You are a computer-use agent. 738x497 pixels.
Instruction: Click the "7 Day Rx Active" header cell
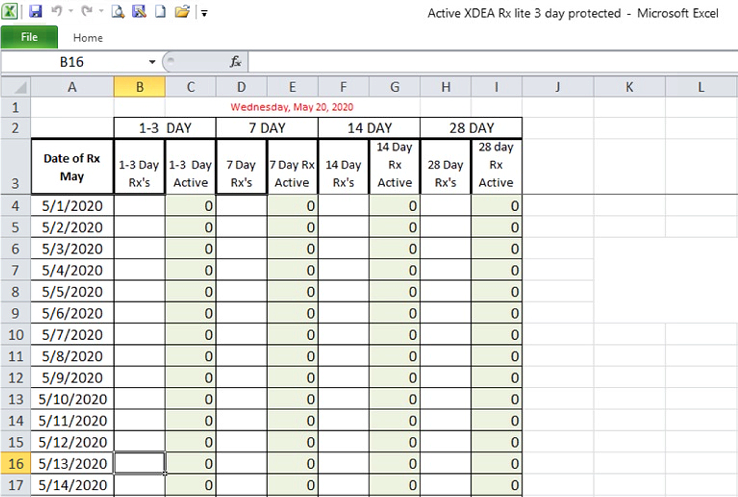[292, 167]
